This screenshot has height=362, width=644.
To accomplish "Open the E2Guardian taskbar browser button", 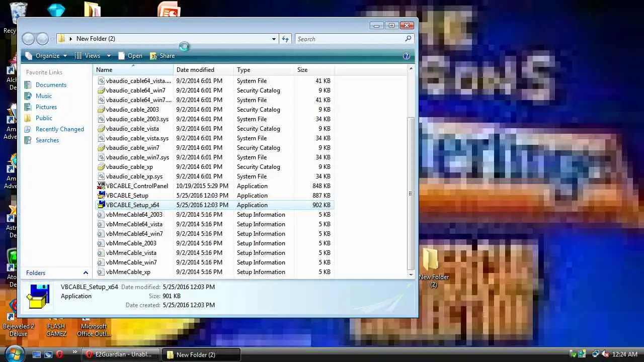I will click(x=120, y=354).
